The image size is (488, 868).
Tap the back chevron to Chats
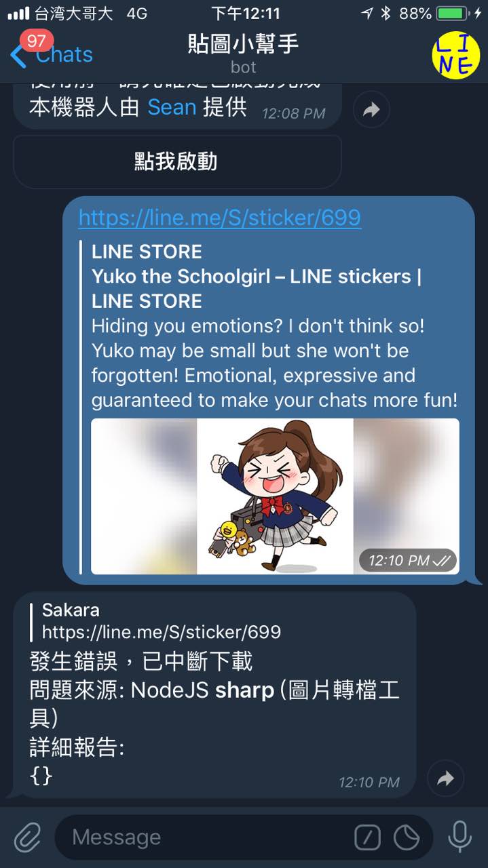click(19, 56)
